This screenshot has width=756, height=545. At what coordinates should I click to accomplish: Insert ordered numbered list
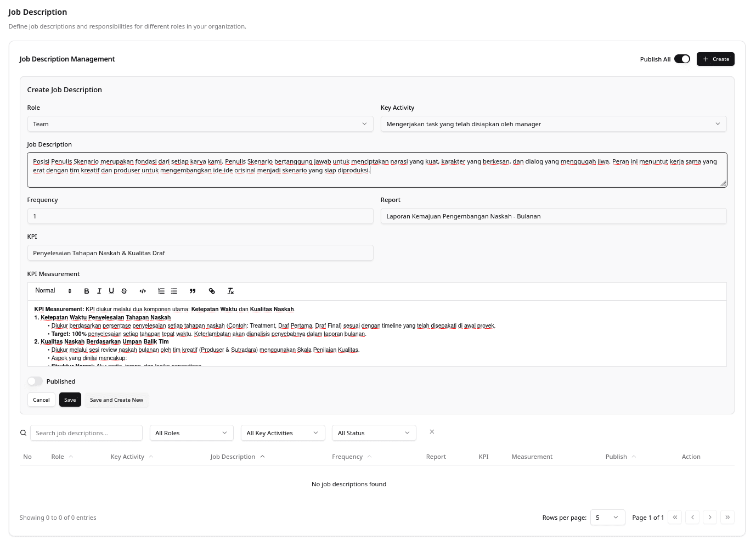tap(161, 291)
